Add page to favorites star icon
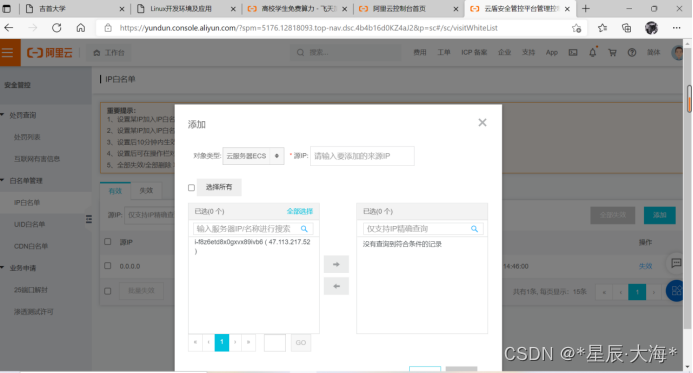Image resolution: width=693 pixels, height=373 pixels. 576,28
